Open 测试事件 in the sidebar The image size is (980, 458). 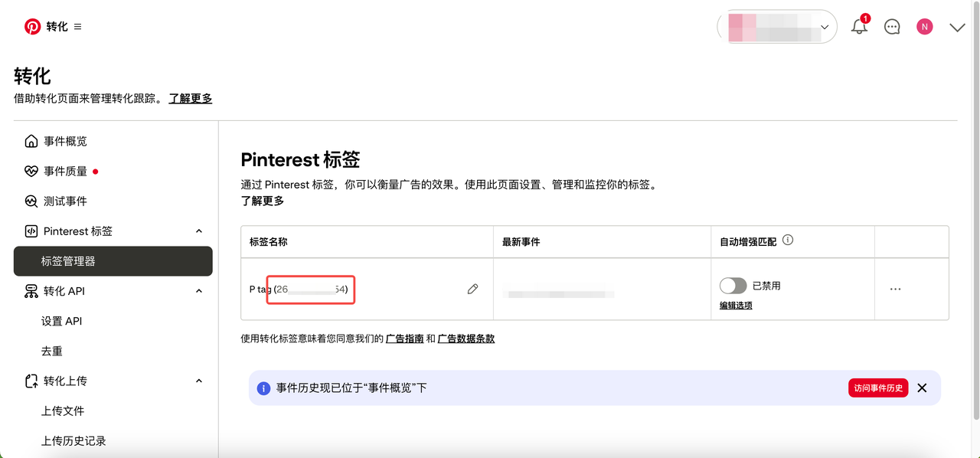[x=65, y=201]
